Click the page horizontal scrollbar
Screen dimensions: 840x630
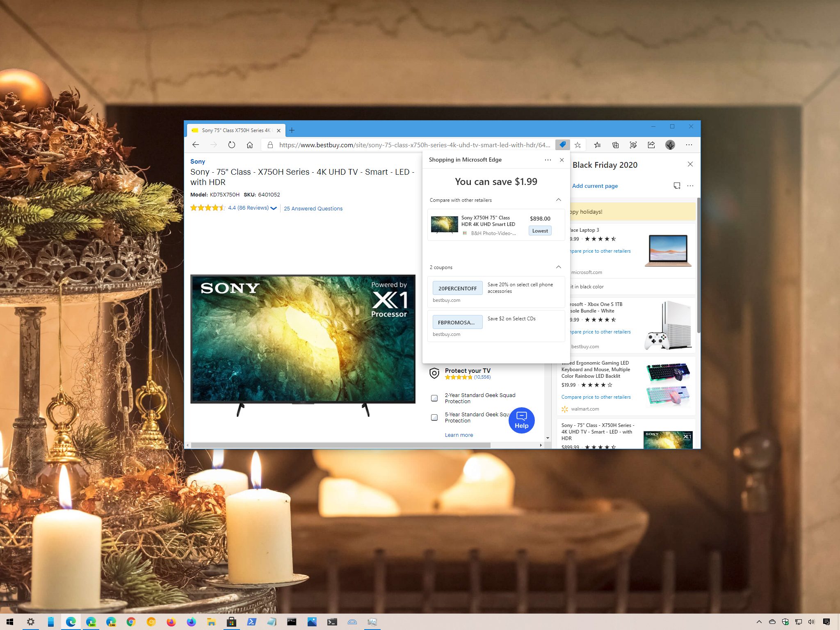(x=340, y=445)
